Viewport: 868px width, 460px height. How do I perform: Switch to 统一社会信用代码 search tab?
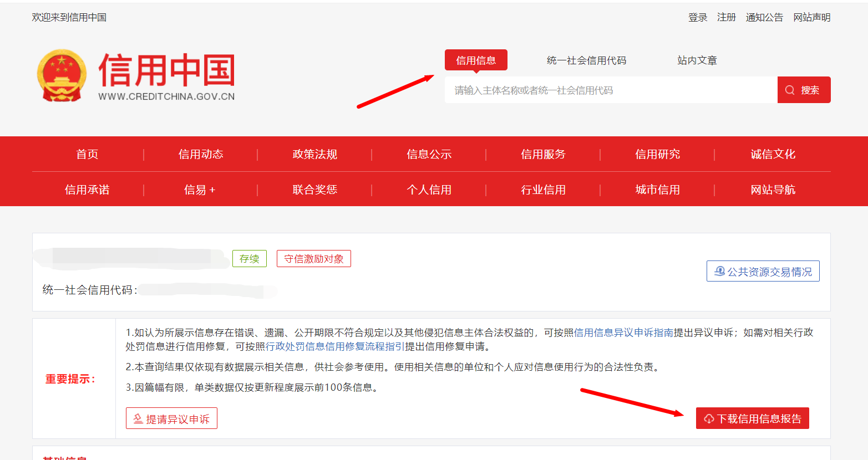coord(586,60)
